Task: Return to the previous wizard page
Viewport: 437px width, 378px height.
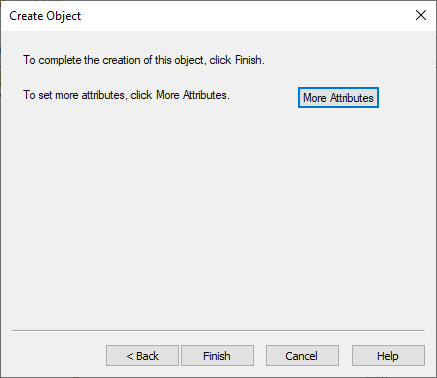Action: pyautogui.click(x=142, y=356)
